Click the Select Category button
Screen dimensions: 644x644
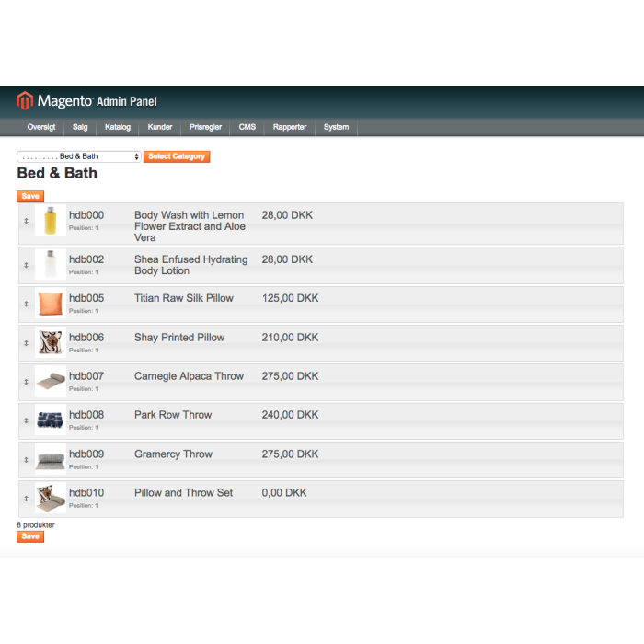(x=177, y=156)
